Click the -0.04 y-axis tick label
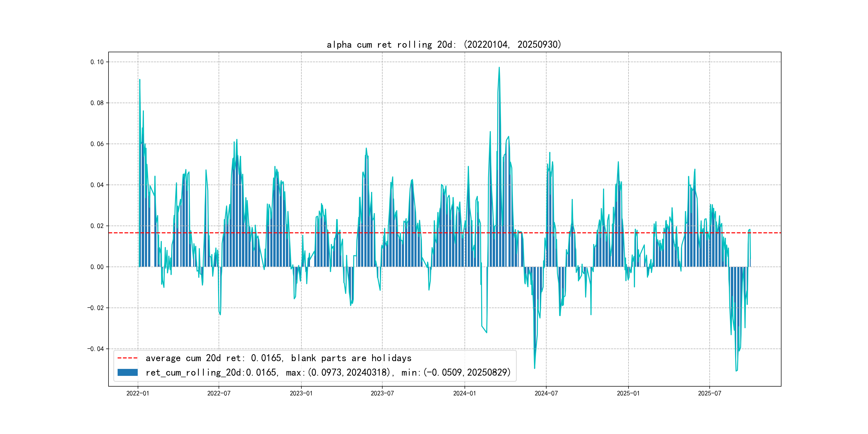 [x=96, y=349]
